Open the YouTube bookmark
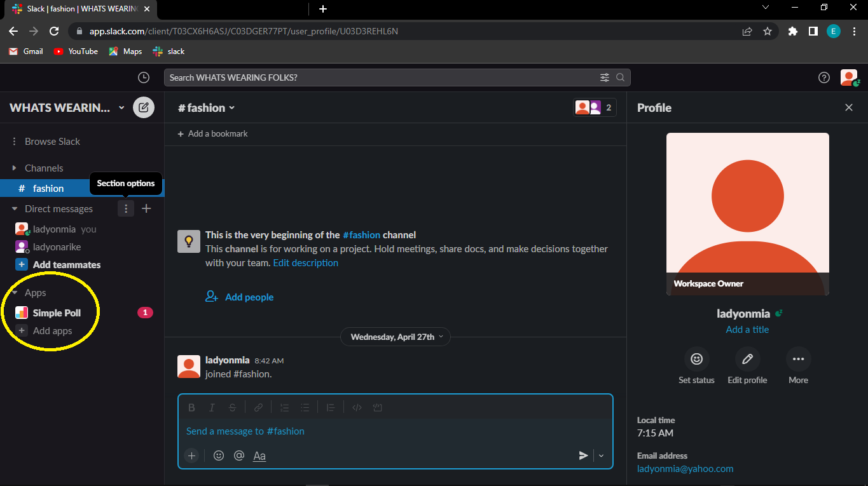This screenshot has width=868, height=486. click(x=76, y=51)
